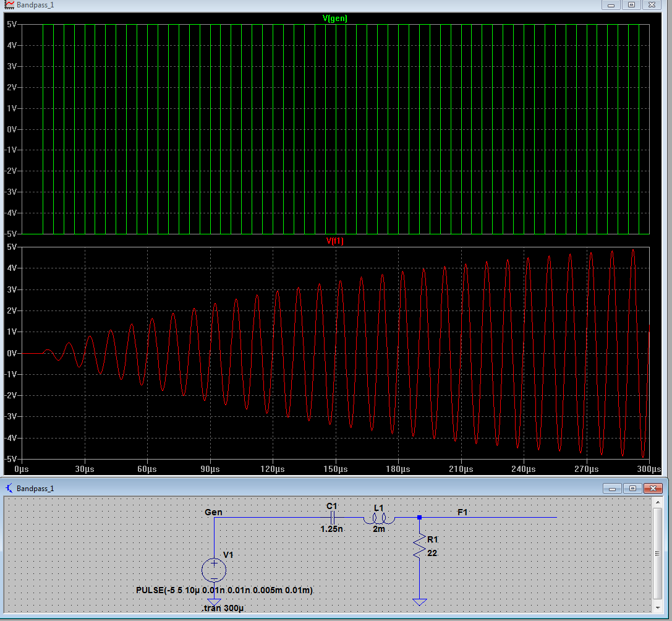Minimize the waveform Bandpass_1 window

tap(612, 4)
